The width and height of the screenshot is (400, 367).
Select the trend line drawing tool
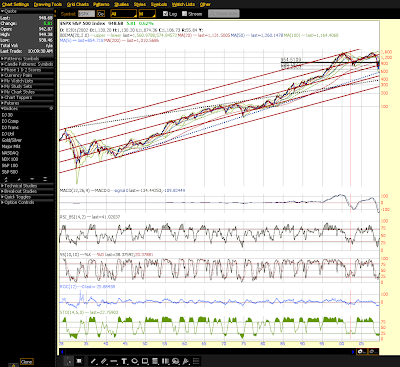(94, 361)
